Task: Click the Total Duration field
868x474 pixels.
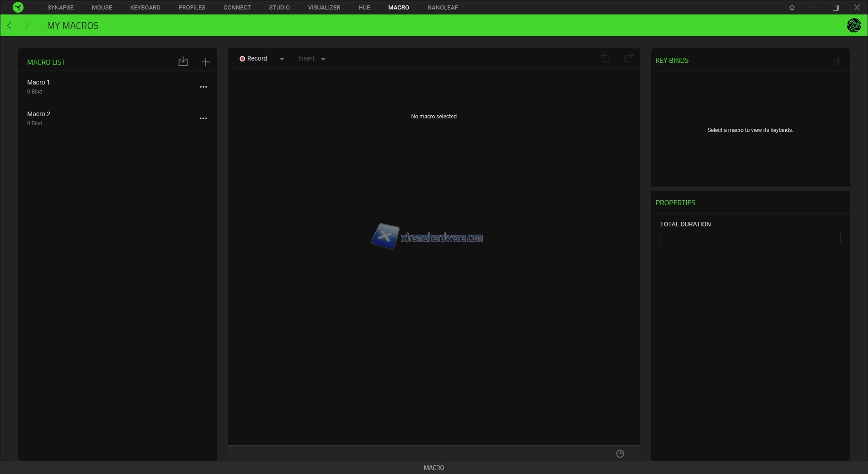Action: pyautogui.click(x=750, y=238)
